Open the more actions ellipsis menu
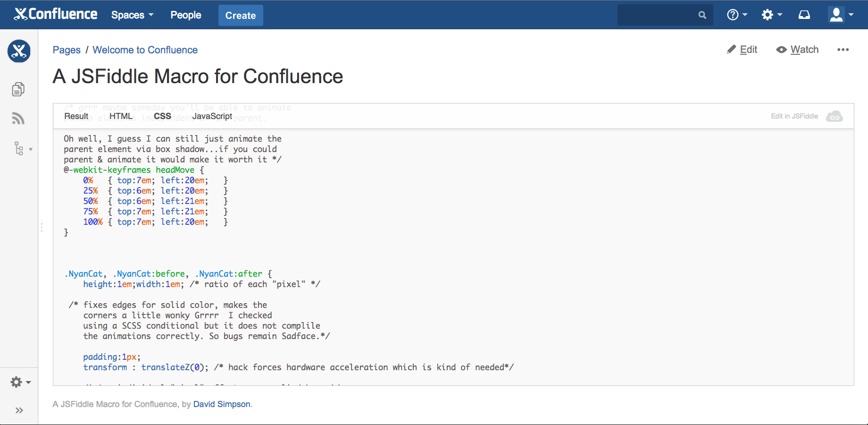868x425 pixels. [843, 50]
